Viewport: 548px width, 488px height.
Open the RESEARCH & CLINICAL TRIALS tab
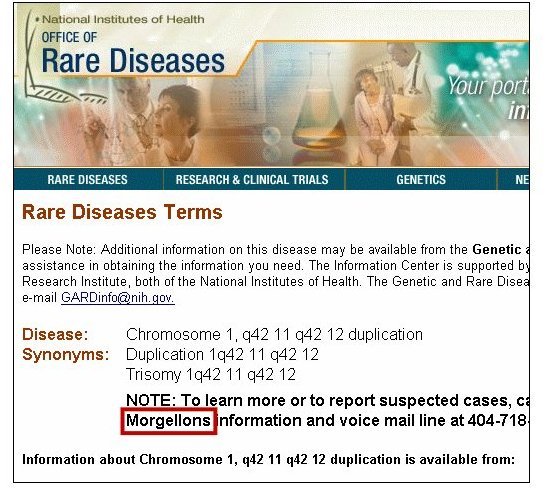click(252, 179)
